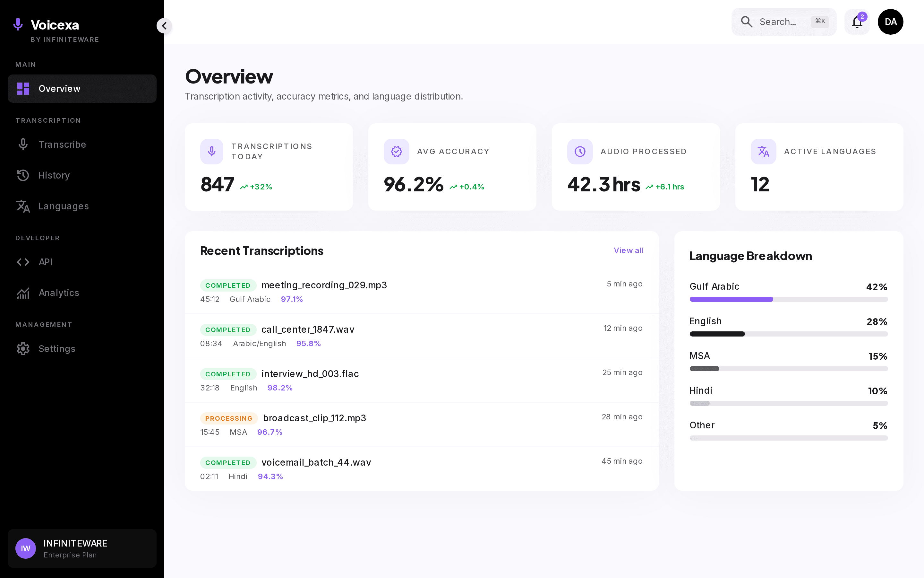924x578 pixels.
Task: Open meeting_recording_029.mp3 transcription
Action: tap(422, 292)
